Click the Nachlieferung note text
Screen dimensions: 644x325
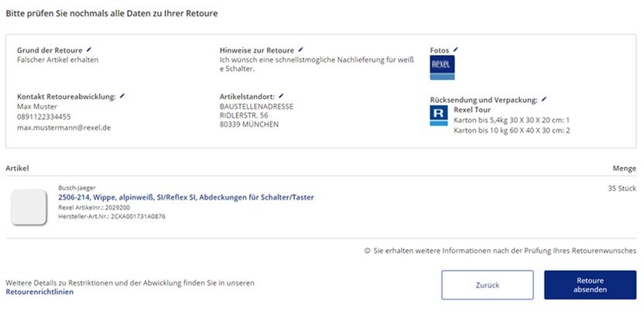click(317, 64)
